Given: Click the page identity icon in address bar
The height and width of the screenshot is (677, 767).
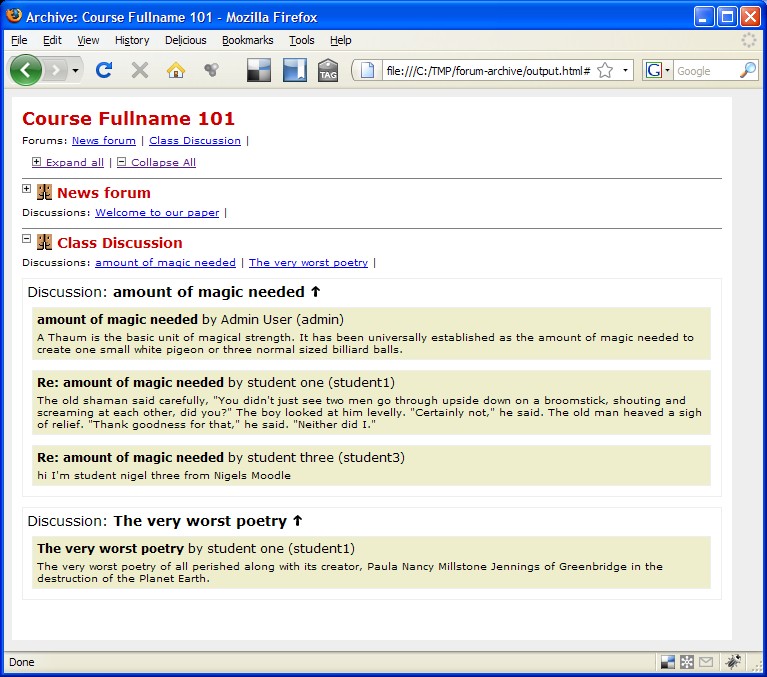Looking at the screenshot, I should click(x=367, y=70).
